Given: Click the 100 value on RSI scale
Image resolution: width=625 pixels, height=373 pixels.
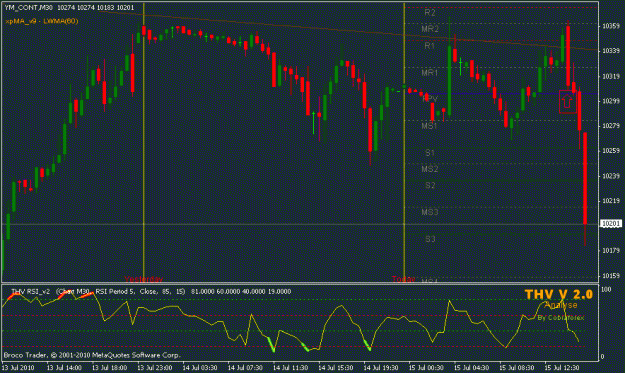Looking at the screenshot, I should (606, 289).
